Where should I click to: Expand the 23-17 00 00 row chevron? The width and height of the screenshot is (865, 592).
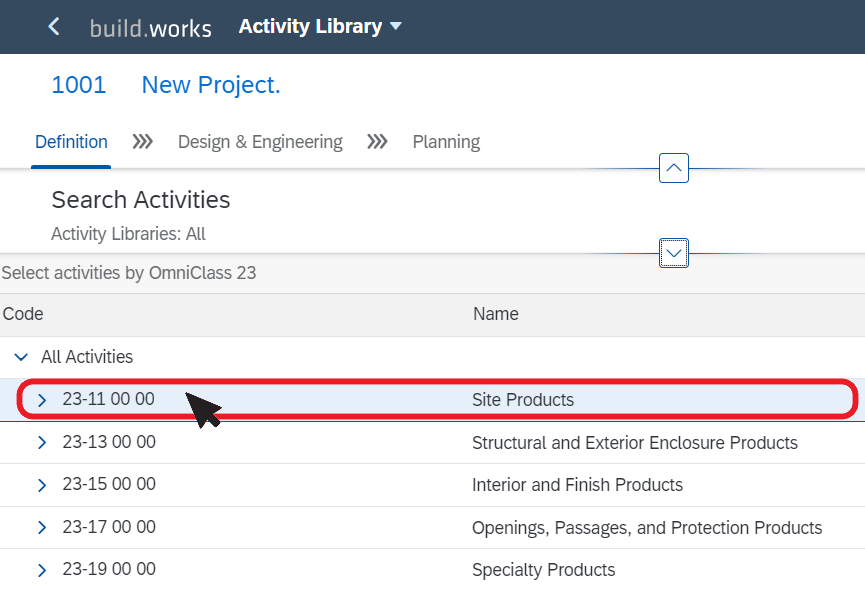pyautogui.click(x=42, y=527)
